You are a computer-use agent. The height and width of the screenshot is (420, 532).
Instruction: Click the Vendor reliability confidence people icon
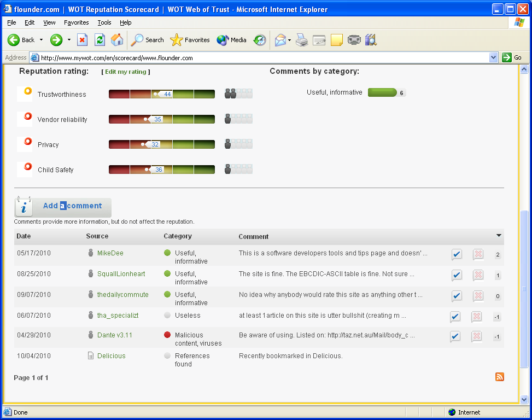tap(238, 119)
